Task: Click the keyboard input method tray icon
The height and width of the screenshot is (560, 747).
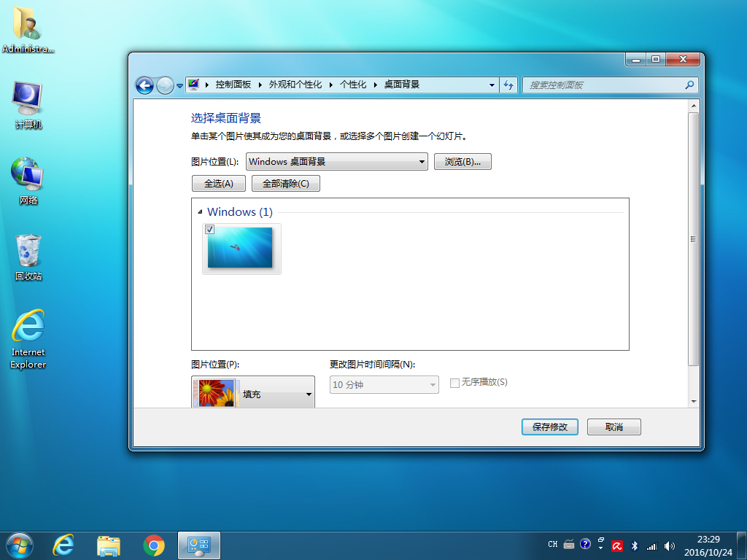Action: 569,544
